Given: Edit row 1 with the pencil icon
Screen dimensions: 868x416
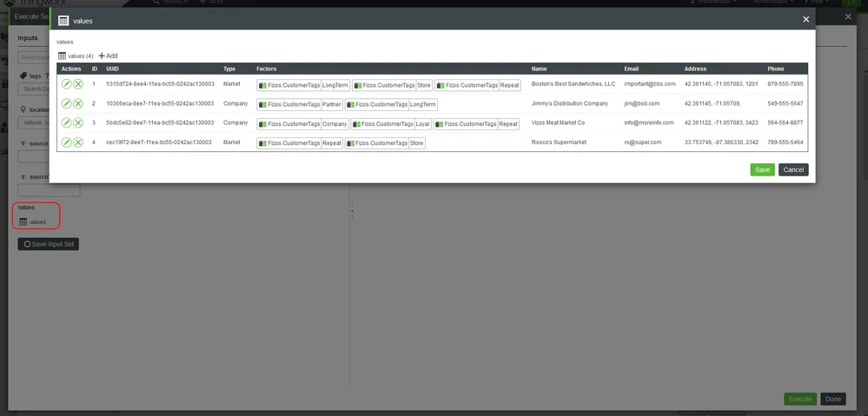Looking at the screenshot, I should point(66,84).
